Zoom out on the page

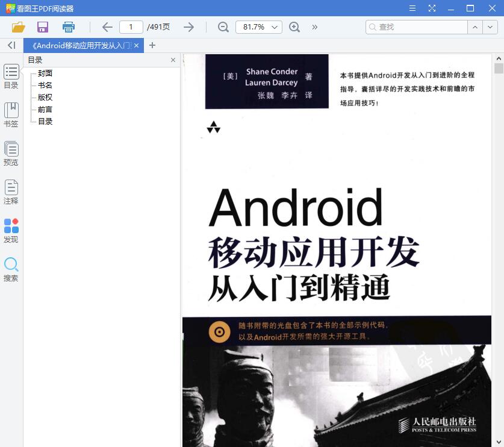[223, 27]
